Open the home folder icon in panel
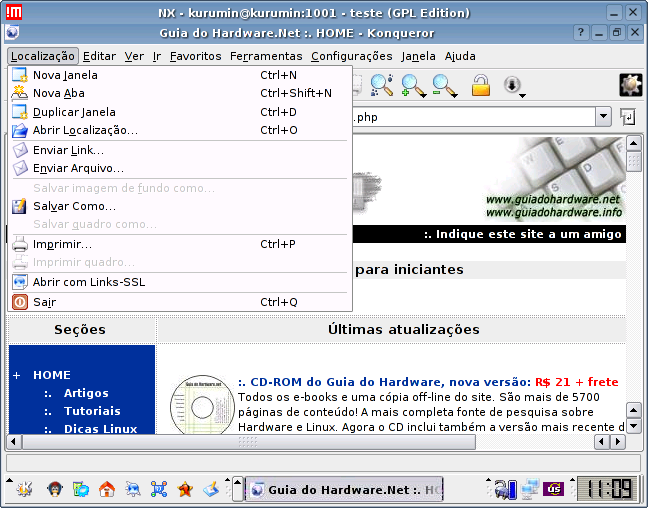Image resolution: width=648 pixels, height=508 pixels. 107,489
